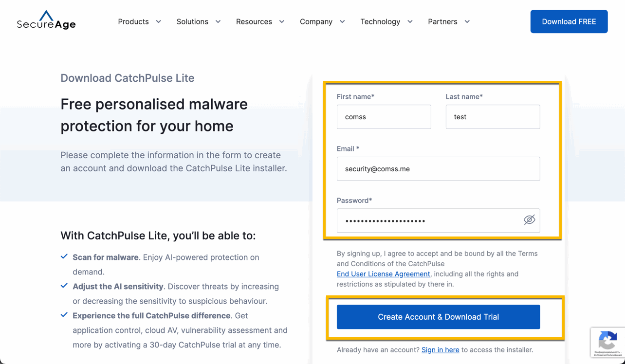The height and width of the screenshot is (364, 625).
Task: Click the reCAPTCHA badge
Action: click(607, 343)
